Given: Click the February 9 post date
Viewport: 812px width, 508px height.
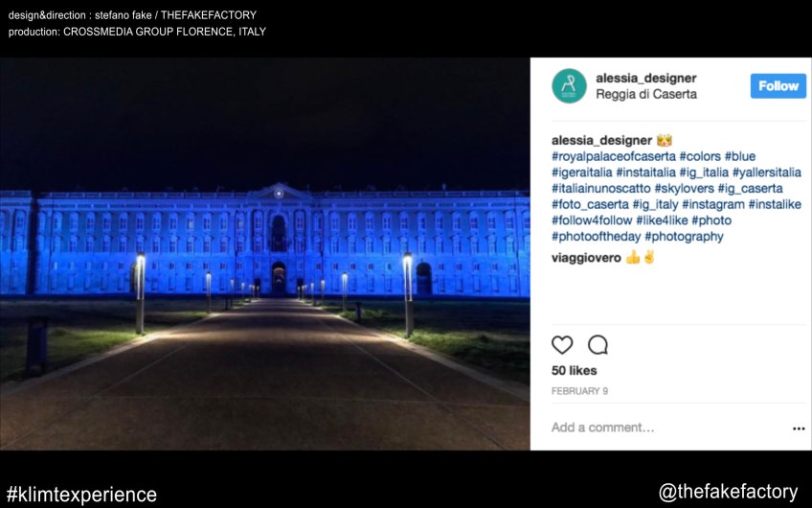Looking at the screenshot, I should point(579,391).
